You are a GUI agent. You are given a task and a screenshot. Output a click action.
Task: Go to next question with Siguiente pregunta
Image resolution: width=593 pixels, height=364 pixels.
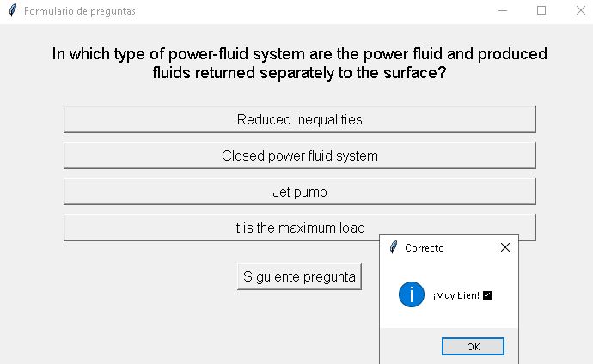tap(299, 276)
